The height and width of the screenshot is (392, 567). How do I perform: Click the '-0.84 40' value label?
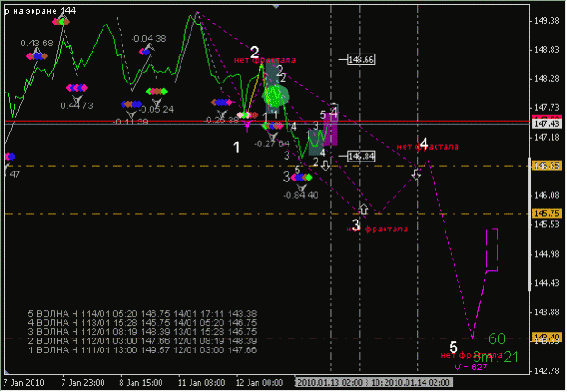[x=301, y=195]
